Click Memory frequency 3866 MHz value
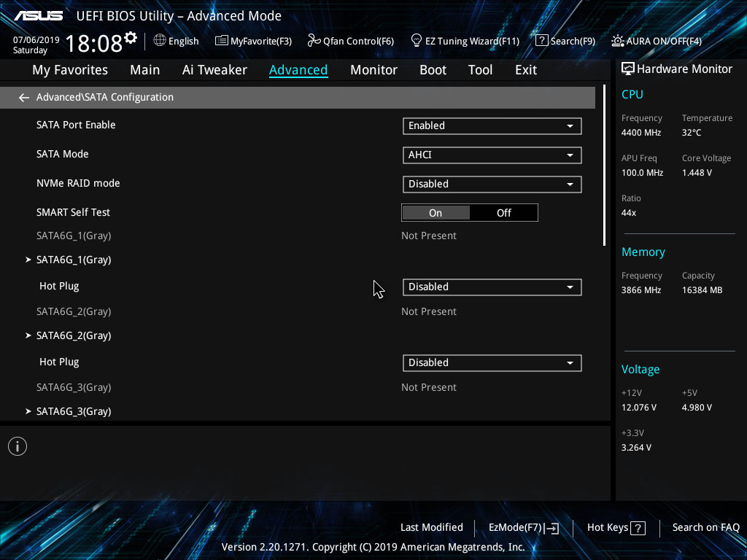Viewport: 747px width, 560px height. pyautogui.click(x=640, y=290)
